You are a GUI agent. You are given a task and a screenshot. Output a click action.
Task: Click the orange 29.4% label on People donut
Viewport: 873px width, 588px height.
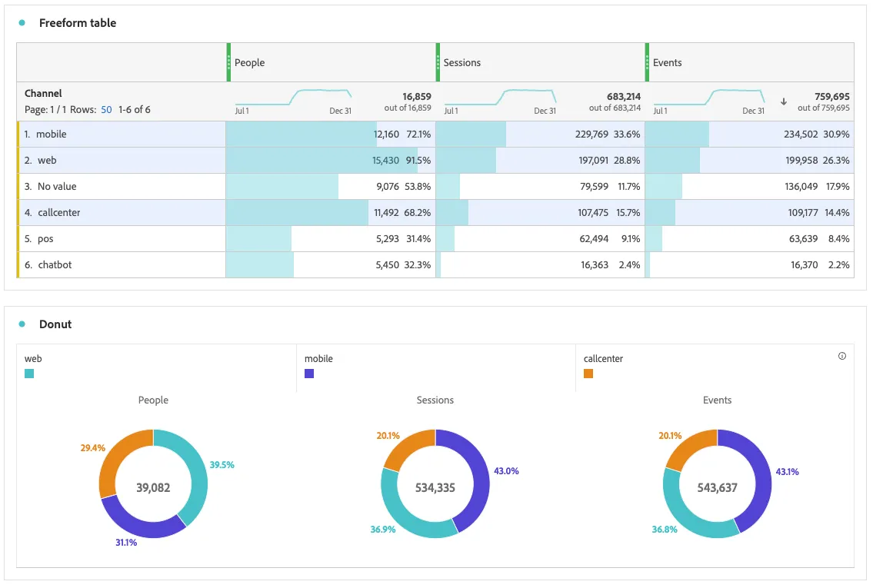[x=92, y=448]
